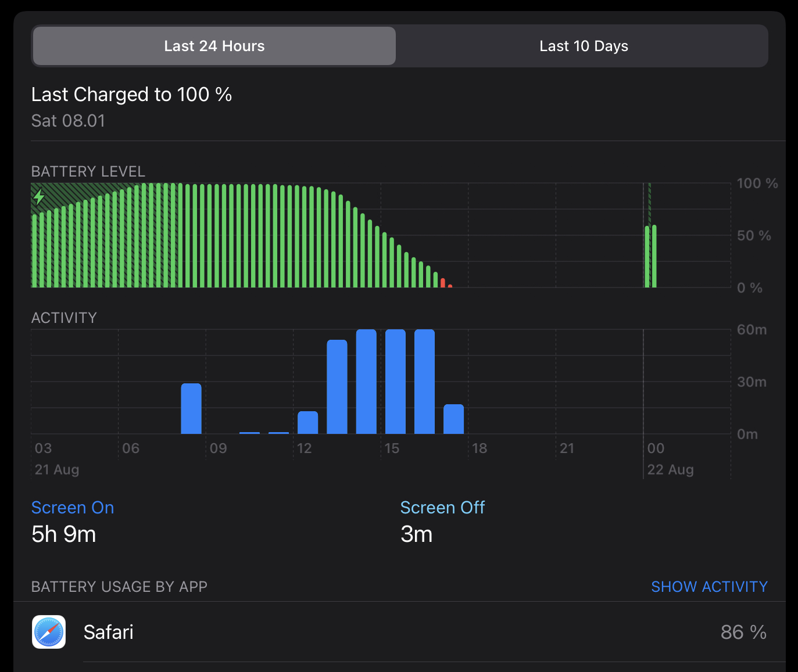The width and height of the screenshot is (798, 672).
Task: Switch to the Last 24 Hours tab
Action: 214,46
